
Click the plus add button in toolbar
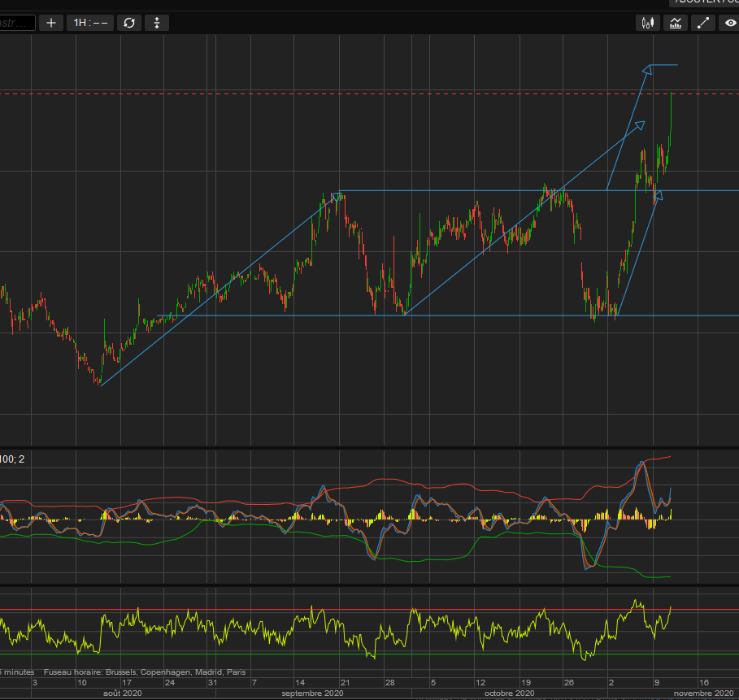tap(51, 23)
